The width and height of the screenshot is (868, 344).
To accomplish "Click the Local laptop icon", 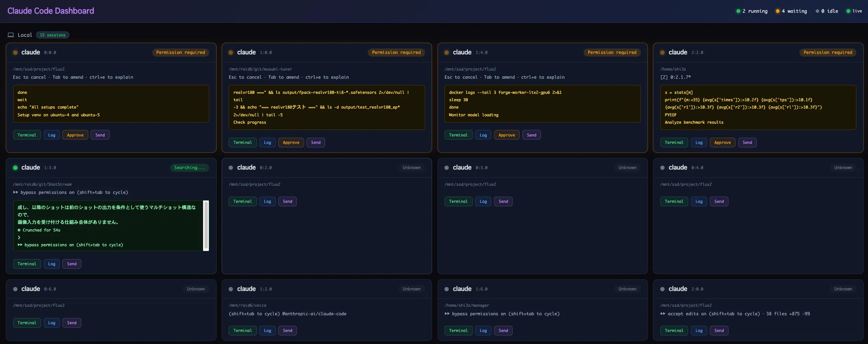I will coord(11,35).
